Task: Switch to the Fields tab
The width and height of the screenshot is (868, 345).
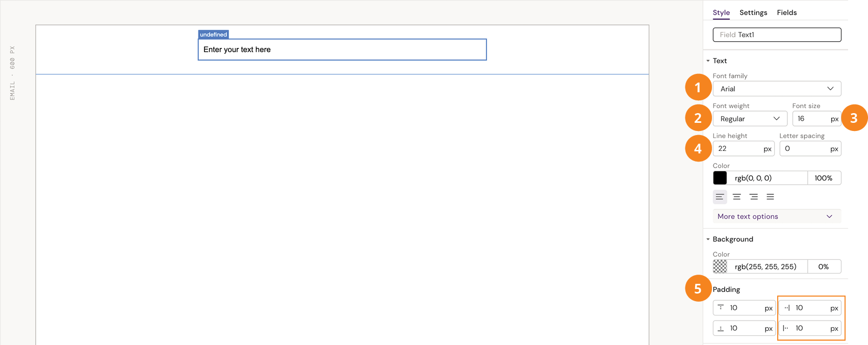Action: pyautogui.click(x=786, y=12)
